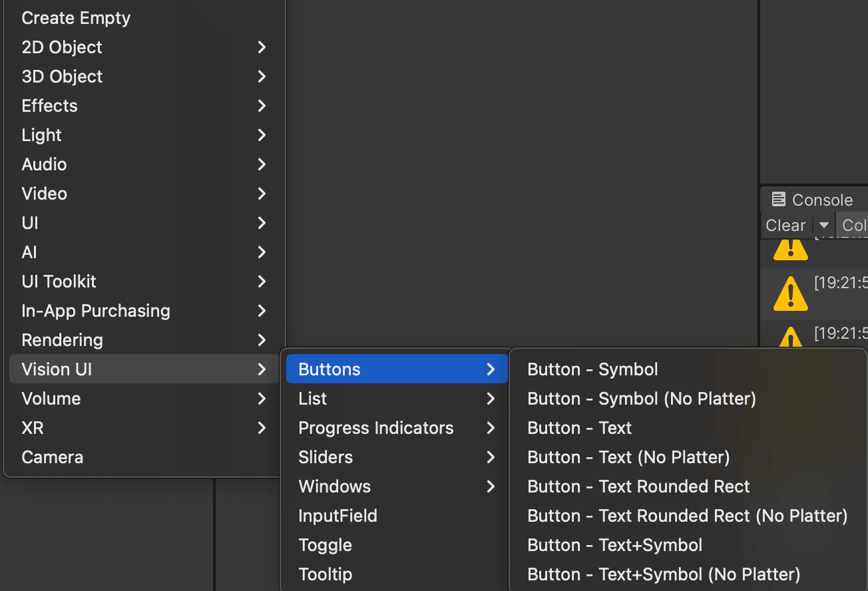
Task: Select the highlighted Buttons submenu item
Action: coord(397,369)
